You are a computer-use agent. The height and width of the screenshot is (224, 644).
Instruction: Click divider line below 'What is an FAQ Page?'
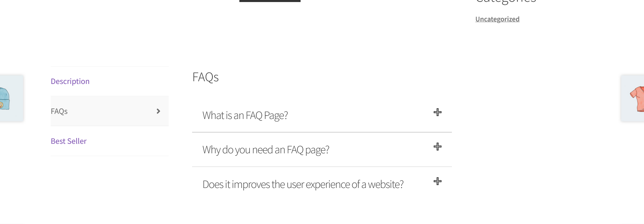322,132
